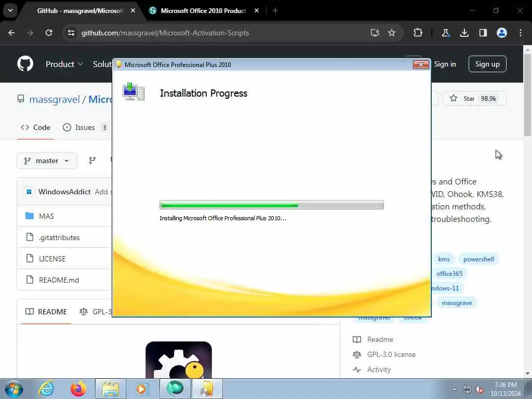Viewport: 532px width, 399px height.
Task: Open Windows Media Player from taskbar
Action: (141, 389)
